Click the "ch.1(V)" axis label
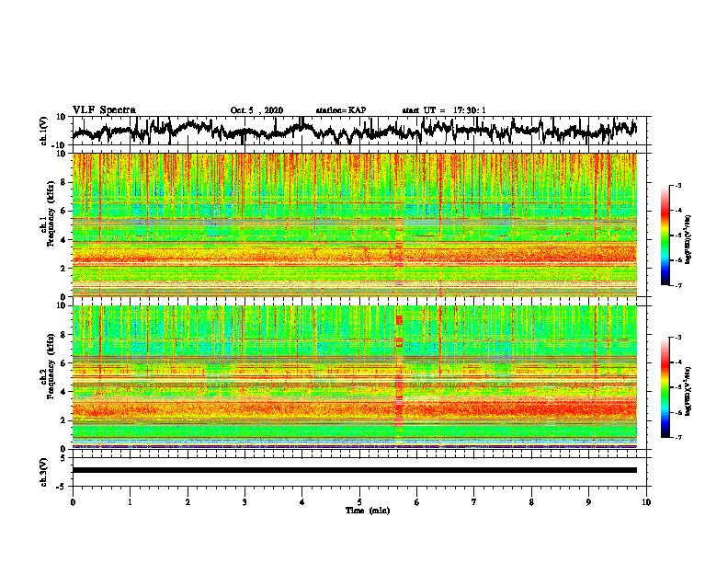Screen dimensions: 728x563 43,131
